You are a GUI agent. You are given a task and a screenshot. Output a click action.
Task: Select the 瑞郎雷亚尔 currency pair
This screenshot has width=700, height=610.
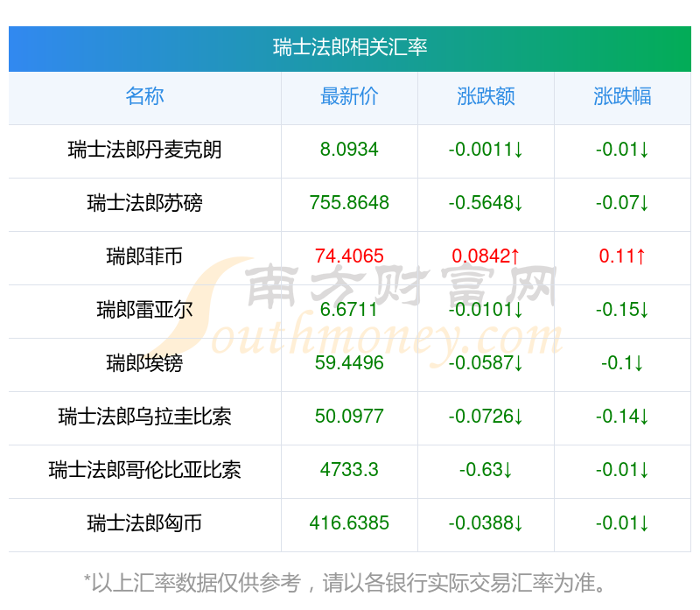144,310
